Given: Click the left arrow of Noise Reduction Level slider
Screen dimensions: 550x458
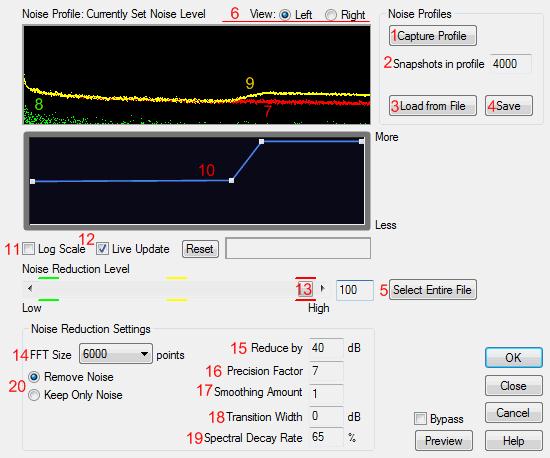Looking at the screenshot, I should 30,289.
